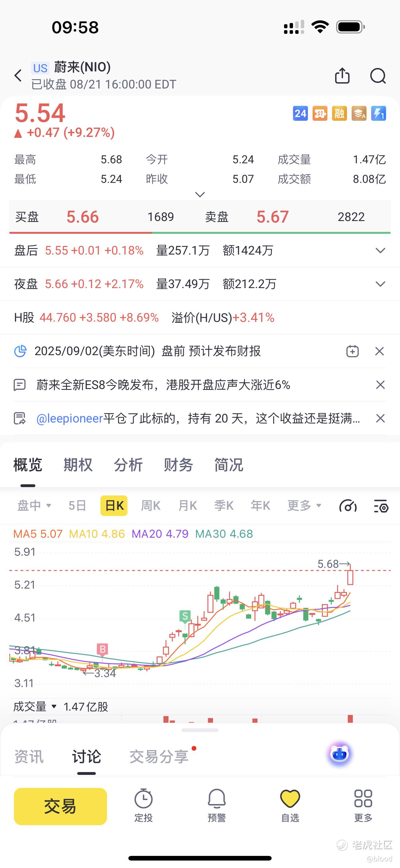Switch to the 简况 tab

(229, 465)
